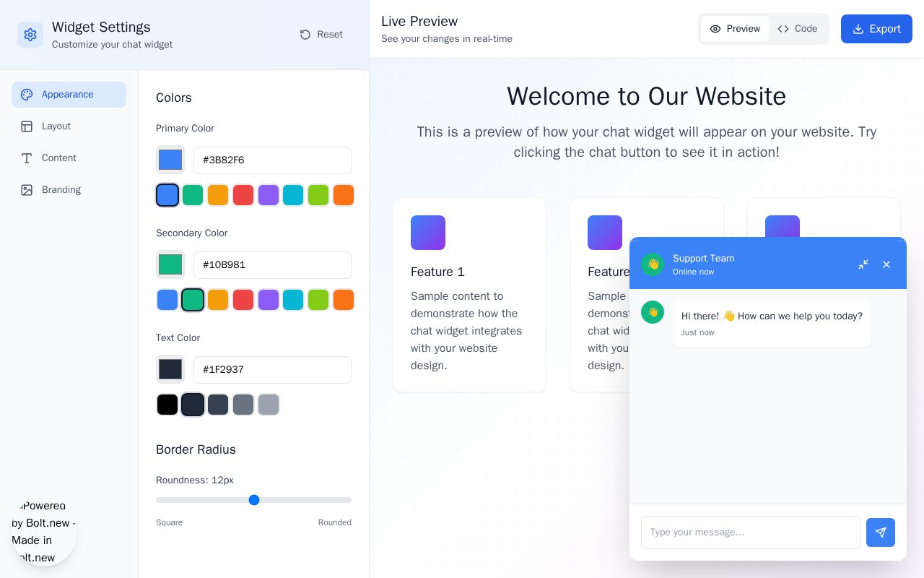
Task: Click the 'Rounded' slider label
Action: [335, 522]
